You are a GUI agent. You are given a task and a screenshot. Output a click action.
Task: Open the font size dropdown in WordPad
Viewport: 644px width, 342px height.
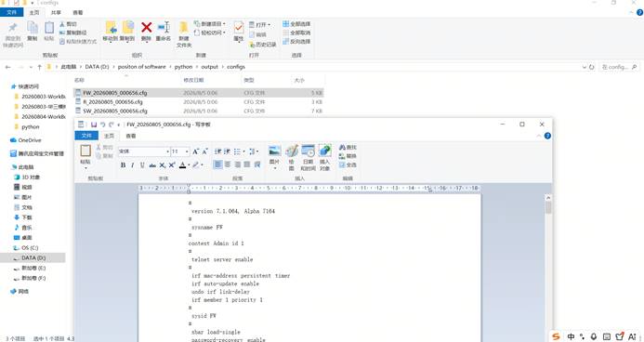coord(187,151)
